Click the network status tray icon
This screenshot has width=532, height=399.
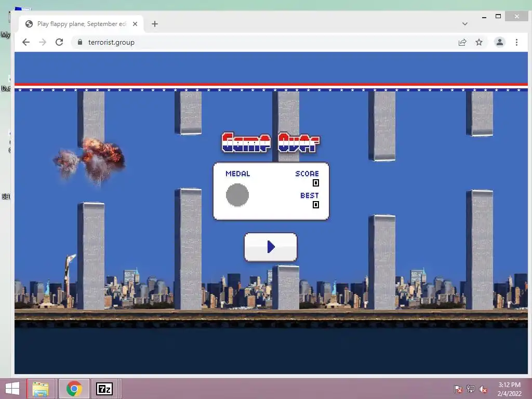pos(471,389)
